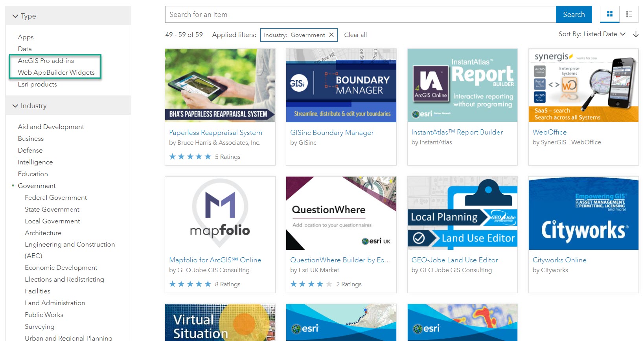Open GISinc Boundary Manager title link
644x341 pixels.
(332, 133)
